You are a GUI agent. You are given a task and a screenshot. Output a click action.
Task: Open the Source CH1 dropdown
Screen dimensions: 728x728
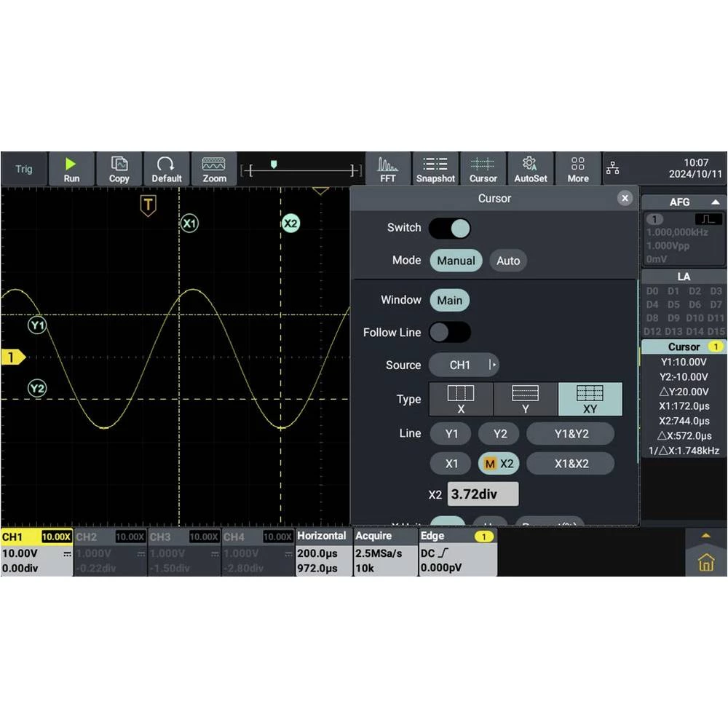(x=464, y=365)
